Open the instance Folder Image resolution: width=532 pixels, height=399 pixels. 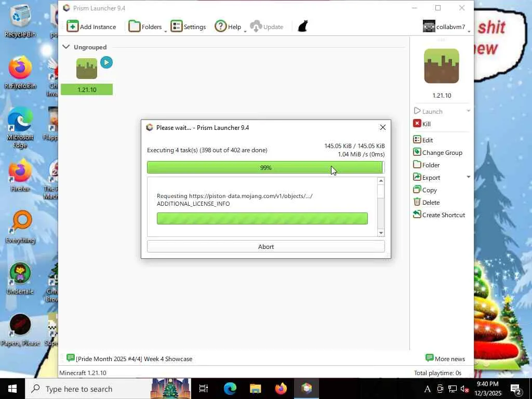(x=427, y=165)
